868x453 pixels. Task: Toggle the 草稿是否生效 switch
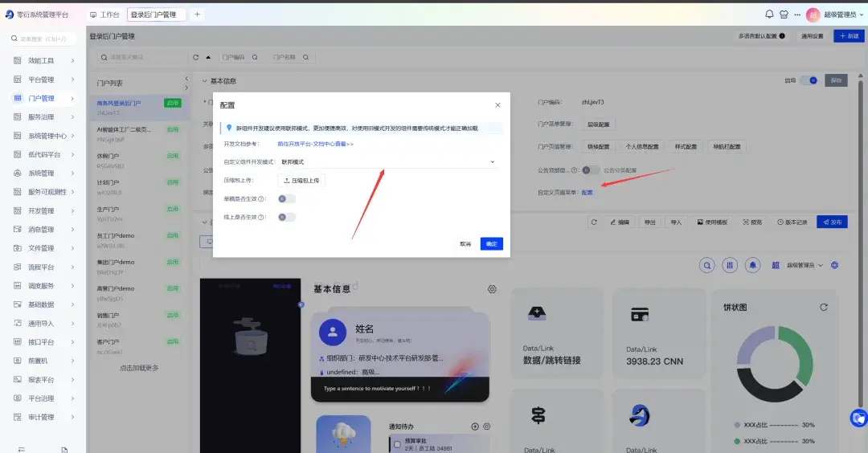(x=286, y=198)
